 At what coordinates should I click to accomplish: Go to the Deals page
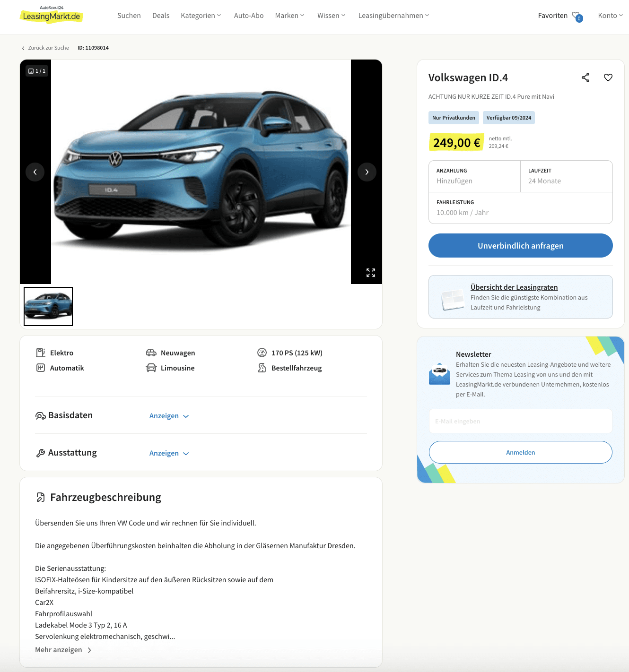(161, 16)
